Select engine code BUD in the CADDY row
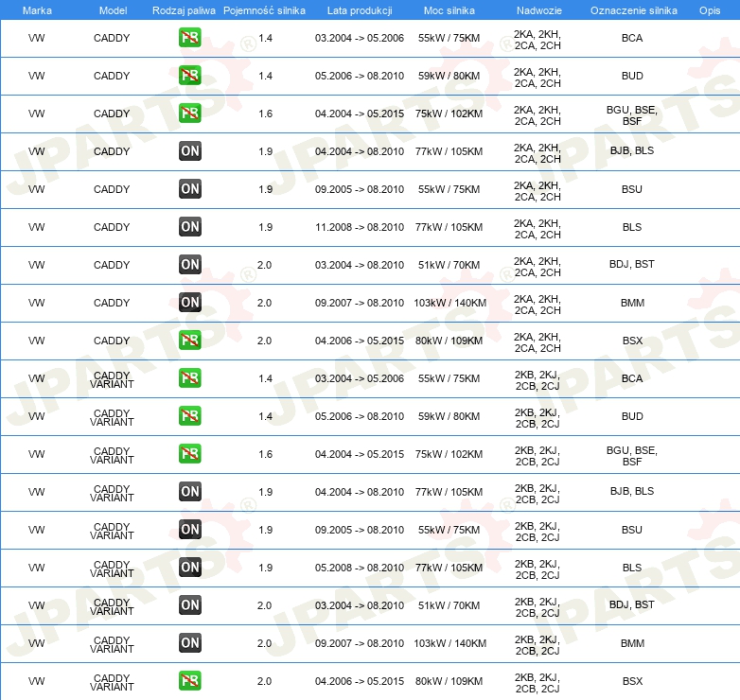 (x=632, y=76)
